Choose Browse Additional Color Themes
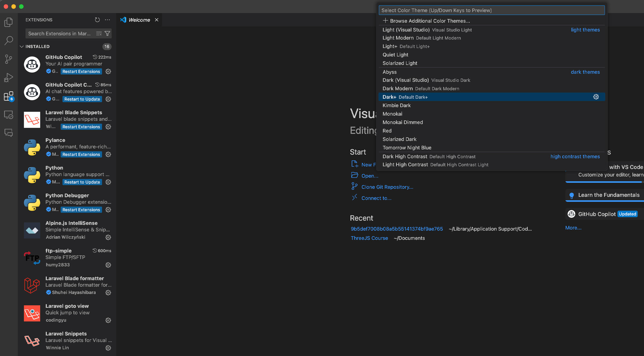 click(492, 21)
